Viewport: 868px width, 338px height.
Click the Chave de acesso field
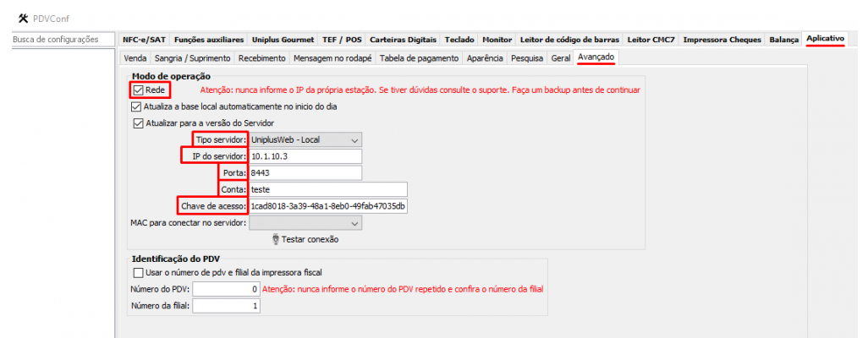(x=328, y=206)
